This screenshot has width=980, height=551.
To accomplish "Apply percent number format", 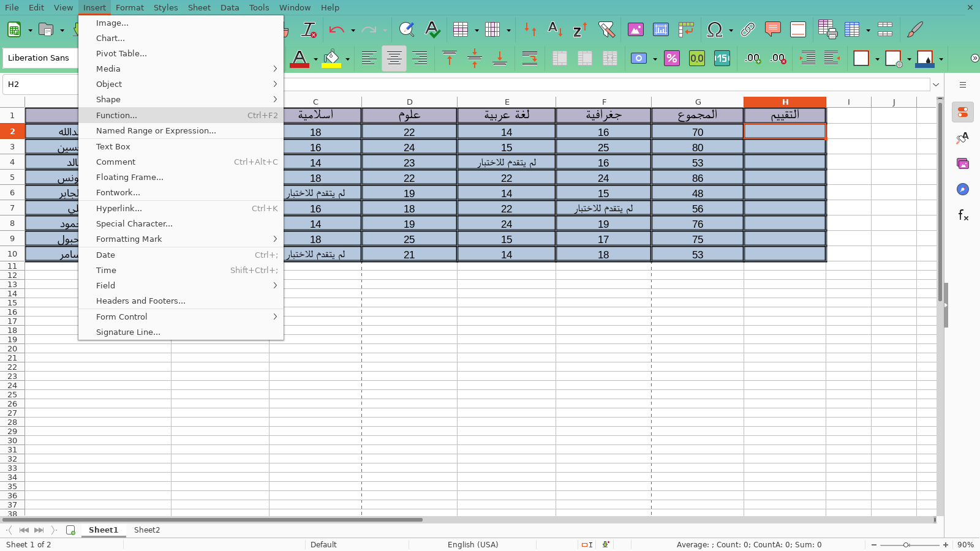I will coord(672,58).
